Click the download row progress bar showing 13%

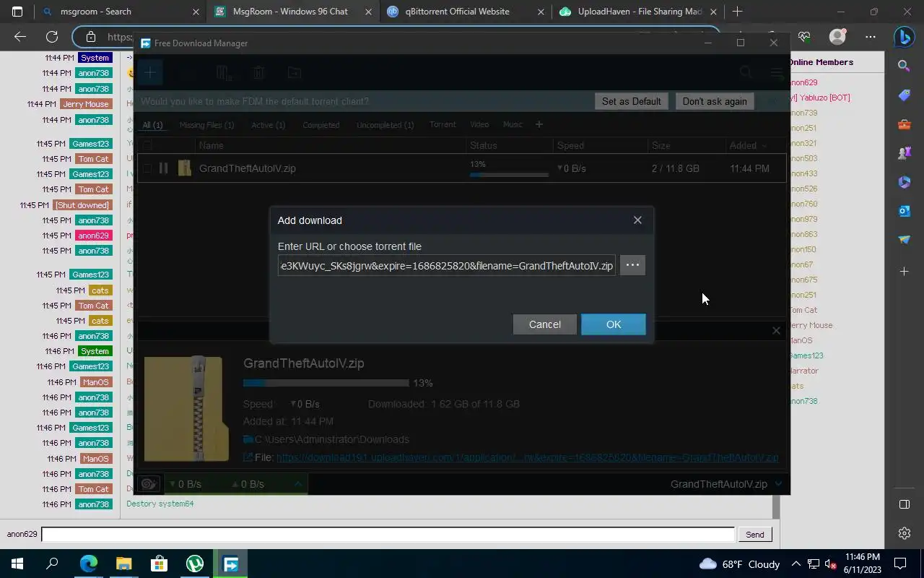pyautogui.click(x=509, y=174)
